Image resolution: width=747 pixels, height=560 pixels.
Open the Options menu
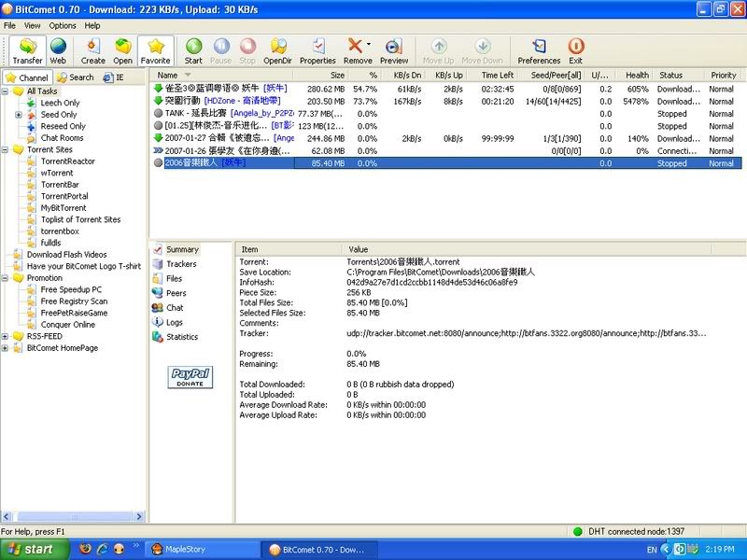[63, 25]
